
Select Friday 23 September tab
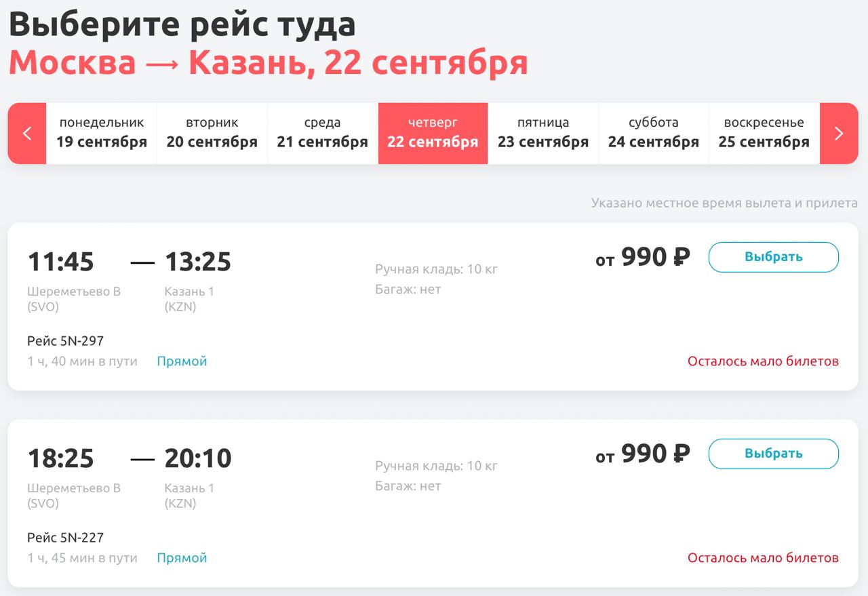coord(543,134)
